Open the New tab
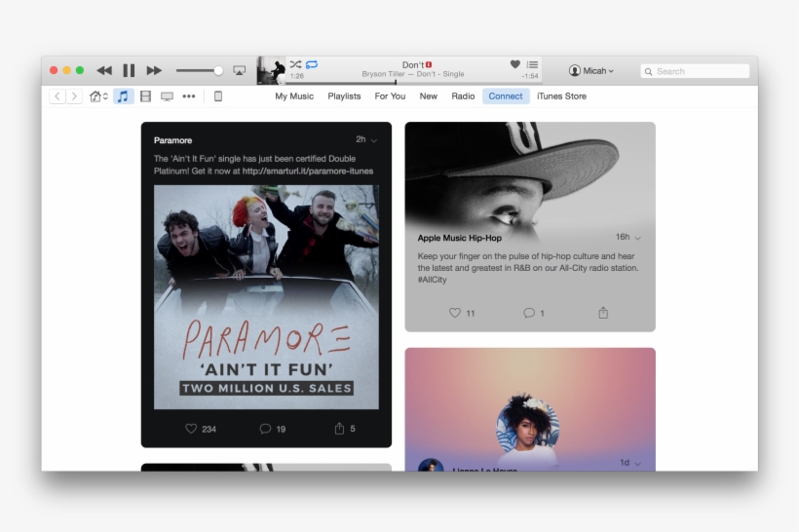The width and height of the screenshot is (799, 532). (x=429, y=96)
